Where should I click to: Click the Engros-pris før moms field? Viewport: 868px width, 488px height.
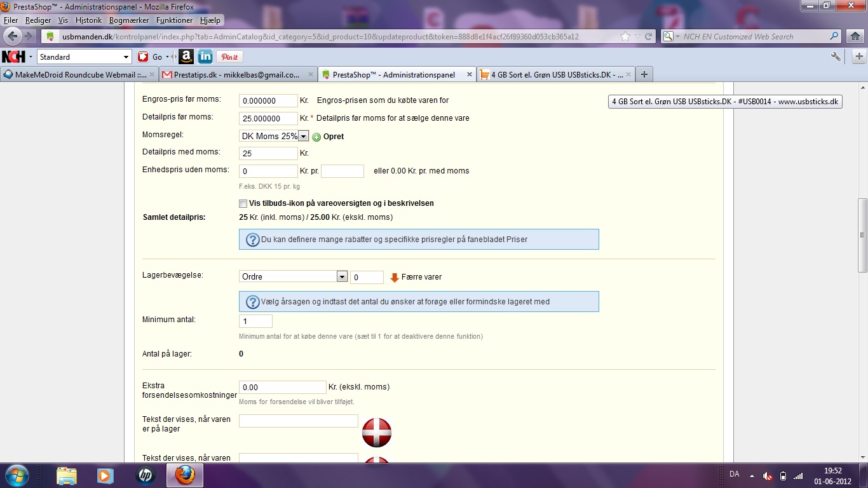(268, 100)
